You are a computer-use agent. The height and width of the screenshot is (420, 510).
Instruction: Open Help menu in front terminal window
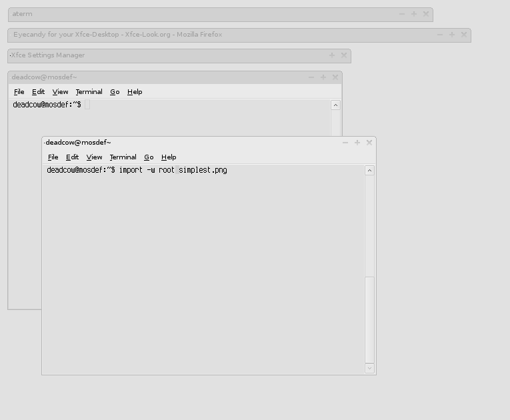coord(169,157)
